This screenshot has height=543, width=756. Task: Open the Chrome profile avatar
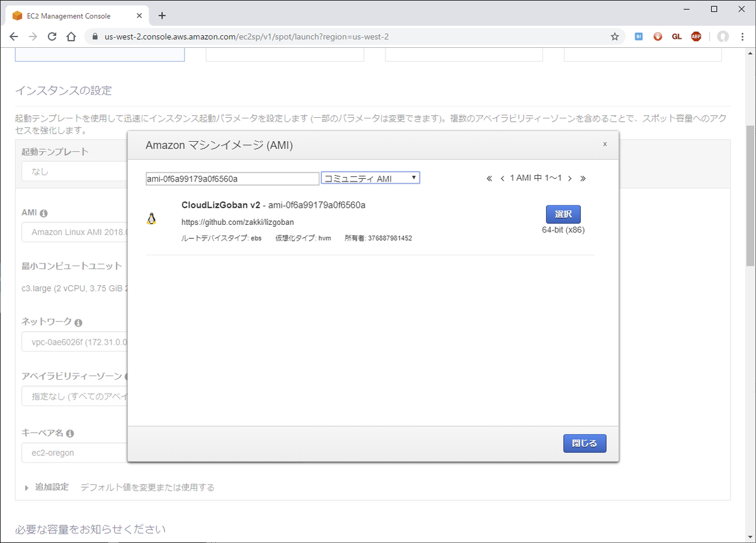tap(723, 37)
